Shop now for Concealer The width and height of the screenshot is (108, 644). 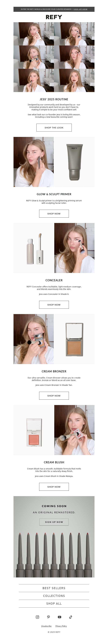point(54,305)
